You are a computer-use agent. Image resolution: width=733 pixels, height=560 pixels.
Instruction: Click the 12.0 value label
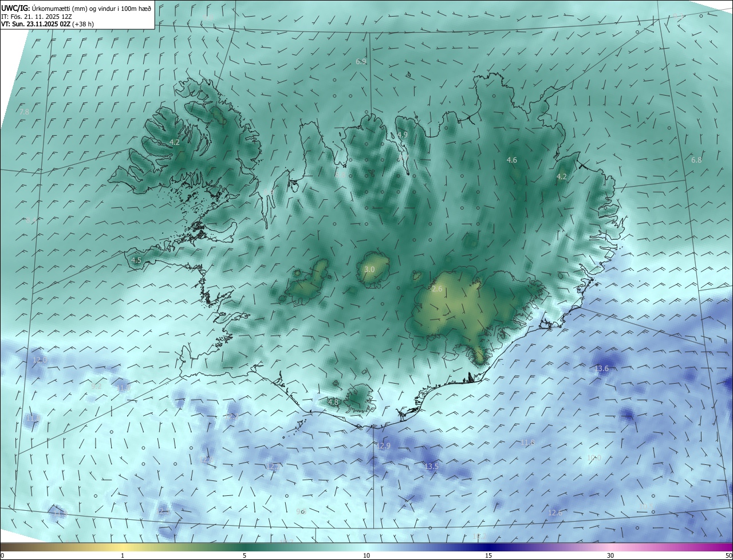coord(39,360)
